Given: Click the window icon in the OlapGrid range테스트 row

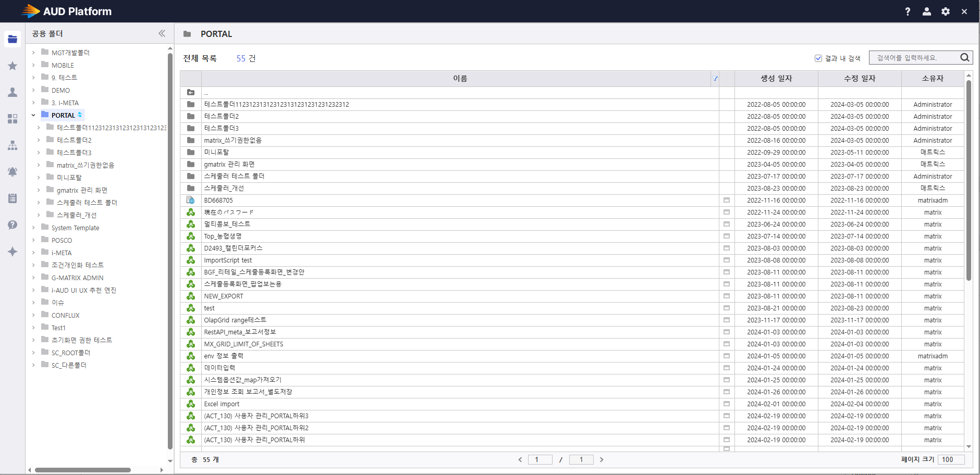Looking at the screenshot, I should click(727, 320).
